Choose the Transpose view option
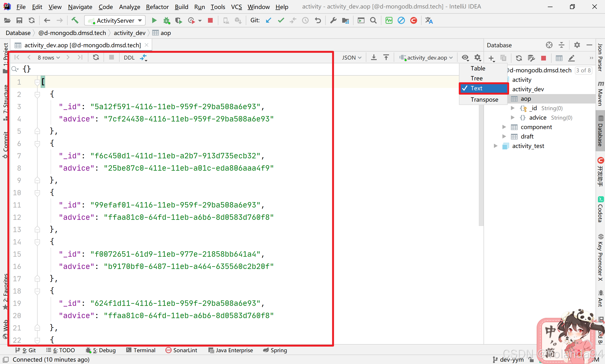 tap(484, 100)
